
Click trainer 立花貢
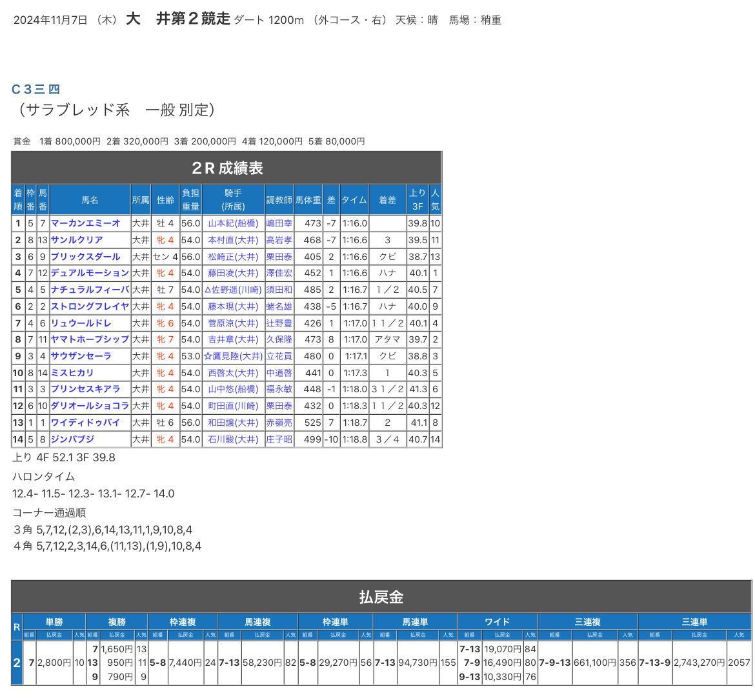coord(279,356)
